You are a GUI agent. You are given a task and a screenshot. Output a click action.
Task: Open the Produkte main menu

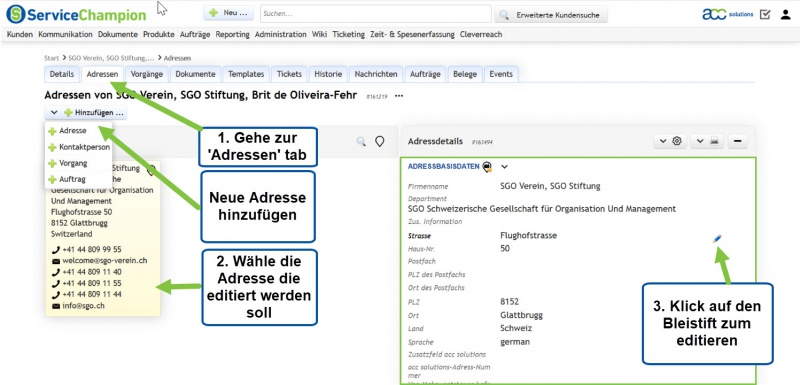pyautogui.click(x=159, y=35)
